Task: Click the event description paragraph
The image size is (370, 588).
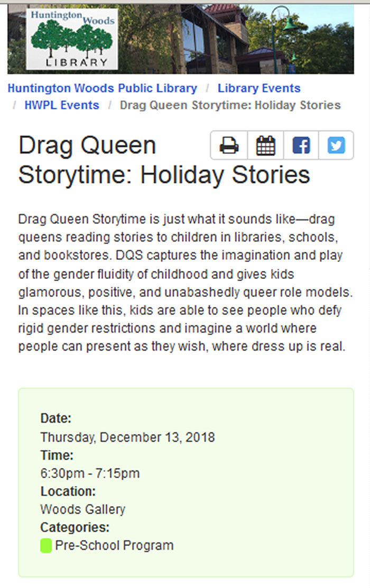Action: [x=186, y=282]
